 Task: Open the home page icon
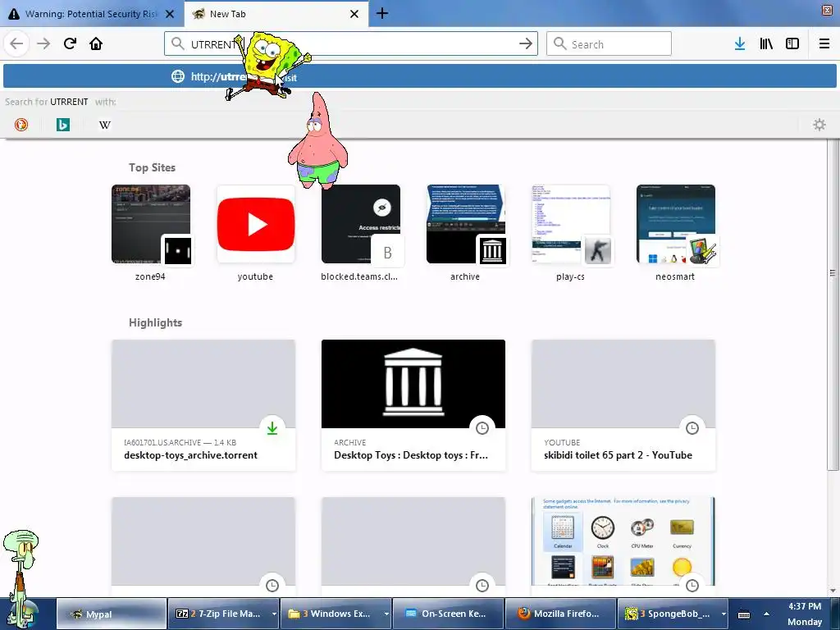pyautogui.click(x=96, y=43)
